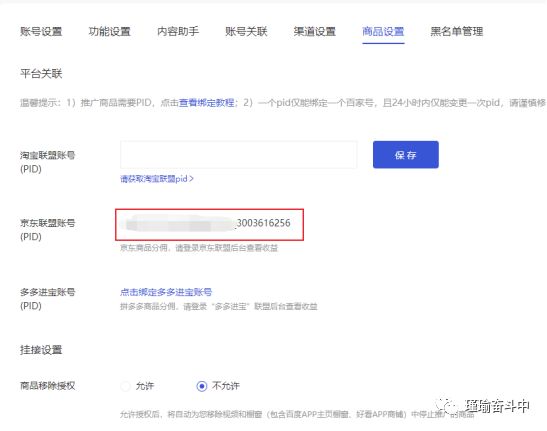The image size is (547, 431).
Task: Click the 点击绑定多多进宝账号 link
Action: 166,292
